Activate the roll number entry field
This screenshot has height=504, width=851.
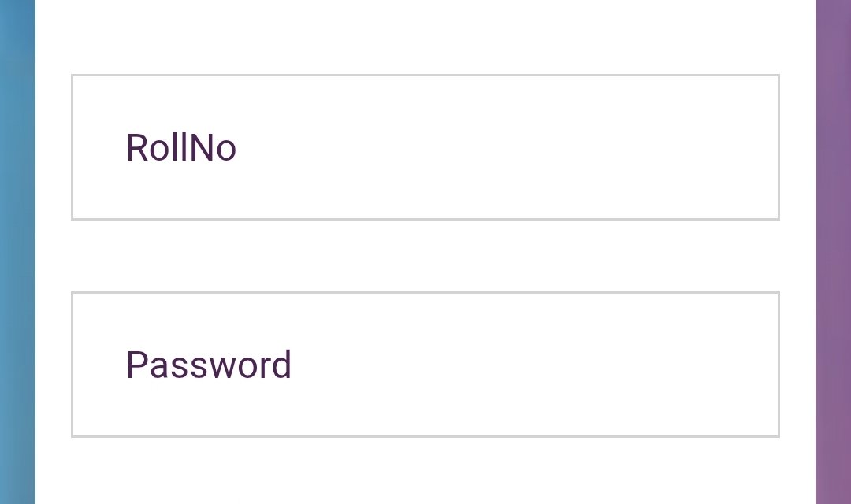[x=425, y=147]
